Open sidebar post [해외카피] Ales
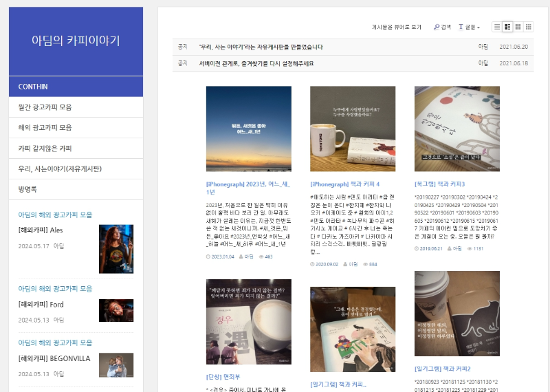The width and height of the screenshot is (550, 392). 41,230
